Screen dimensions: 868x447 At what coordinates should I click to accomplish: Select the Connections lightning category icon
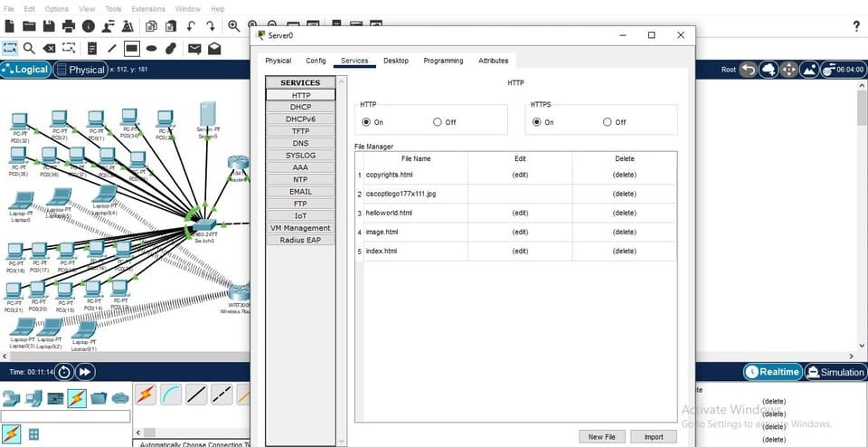[x=77, y=398]
